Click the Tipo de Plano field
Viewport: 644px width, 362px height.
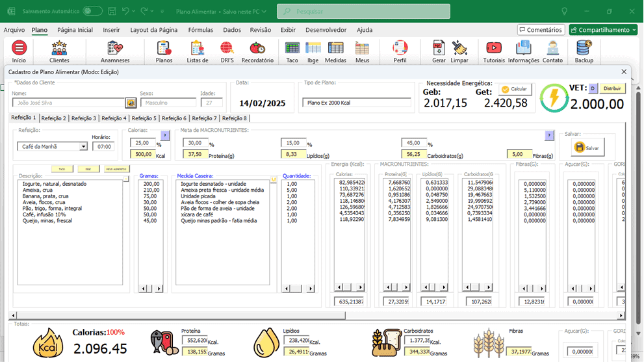click(357, 103)
